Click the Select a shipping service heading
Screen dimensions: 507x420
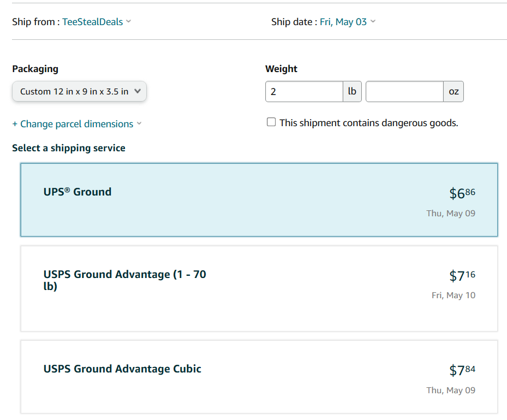tap(69, 148)
